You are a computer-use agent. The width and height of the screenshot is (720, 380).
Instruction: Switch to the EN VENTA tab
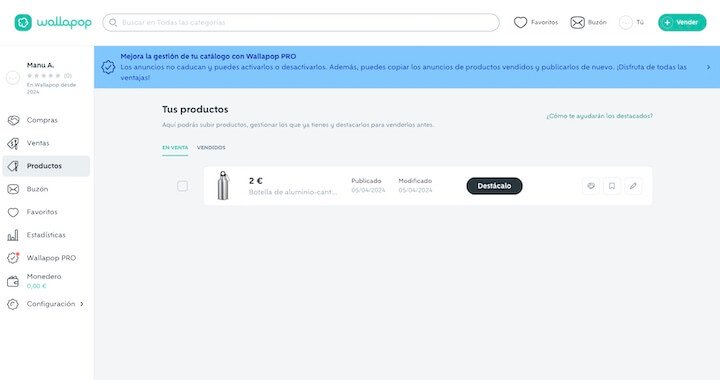[175, 148]
